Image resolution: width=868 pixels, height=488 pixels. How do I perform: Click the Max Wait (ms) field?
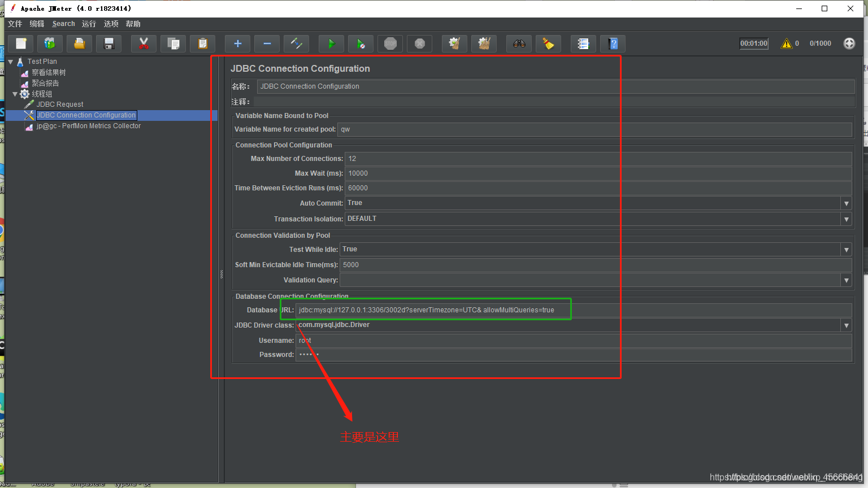598,173
